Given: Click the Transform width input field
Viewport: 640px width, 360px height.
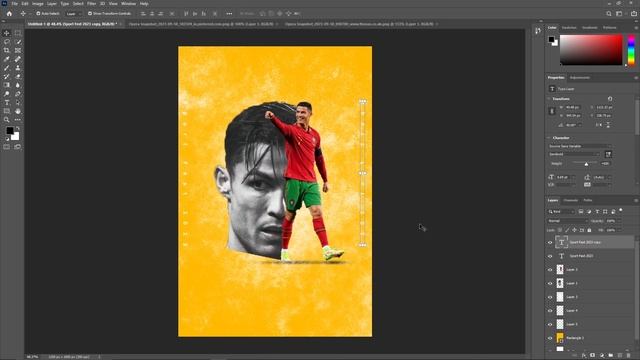Looking at the screenshot, I should click(x=573, y=107).
